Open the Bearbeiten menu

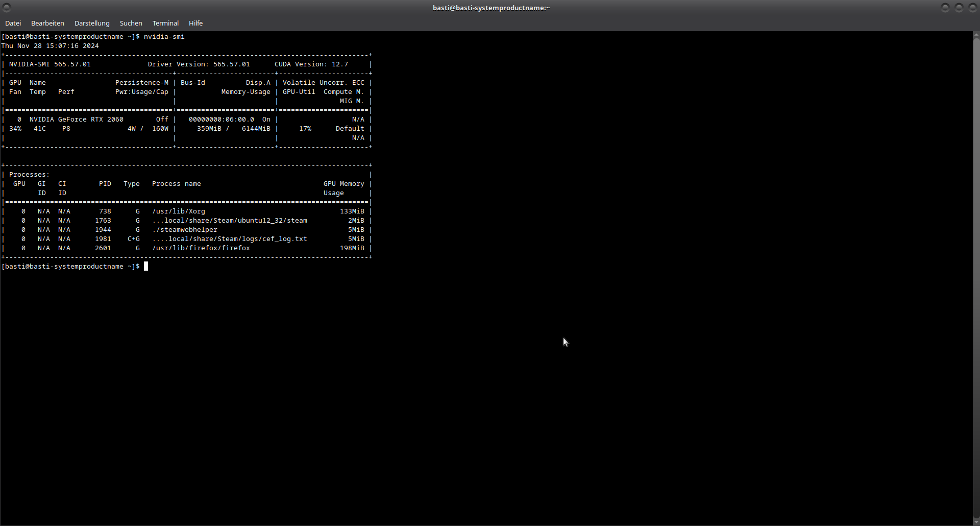coord(47,23)
